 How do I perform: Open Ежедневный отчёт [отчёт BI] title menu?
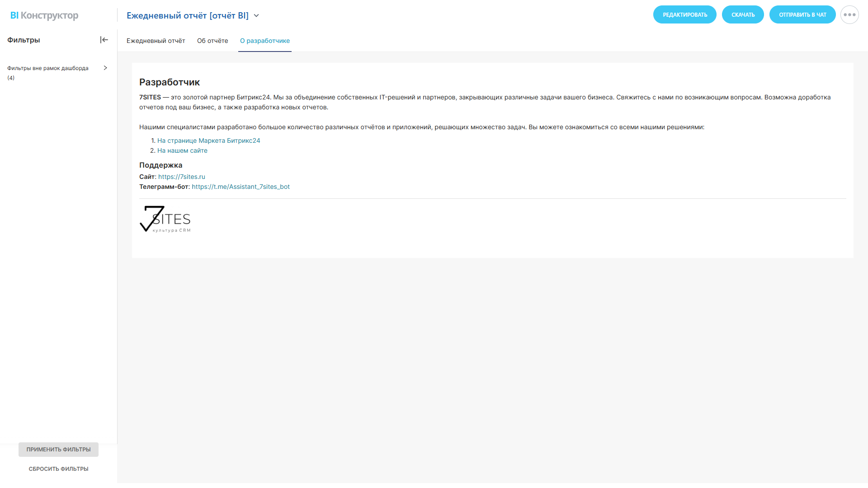pyautogui.click(x=187, y=15)
